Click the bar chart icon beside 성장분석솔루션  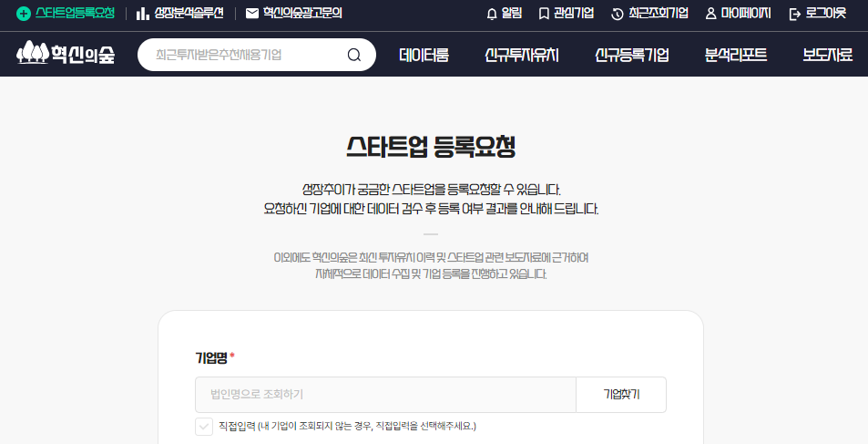click(143, 14)
